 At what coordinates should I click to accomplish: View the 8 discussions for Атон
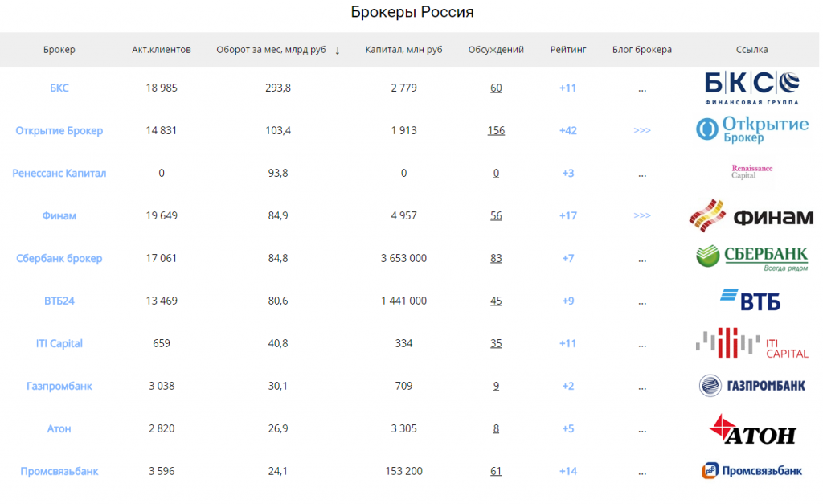496,428
